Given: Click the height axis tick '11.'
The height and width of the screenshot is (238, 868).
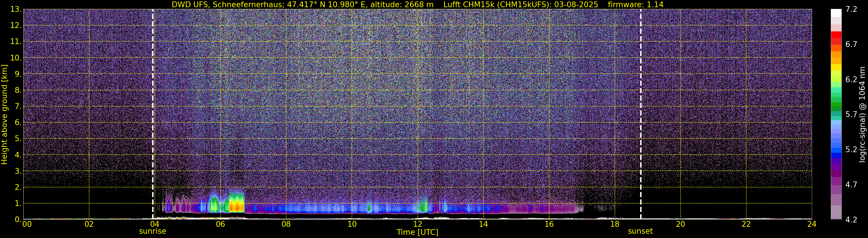Looking at the screenshot, I should [x=16, y=41].
